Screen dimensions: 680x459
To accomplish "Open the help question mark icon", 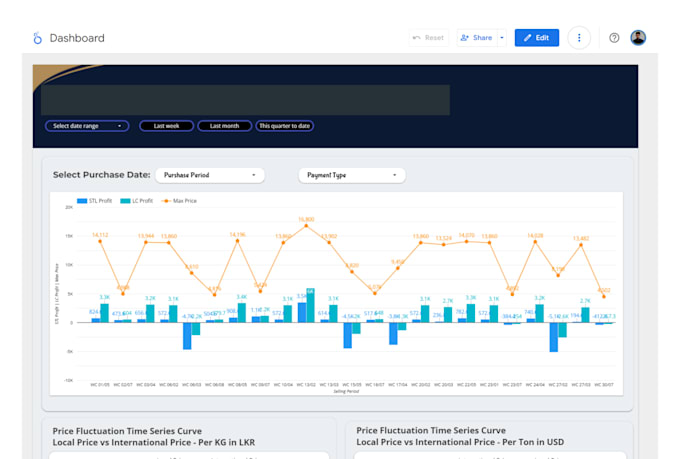I will pos(614,38).
